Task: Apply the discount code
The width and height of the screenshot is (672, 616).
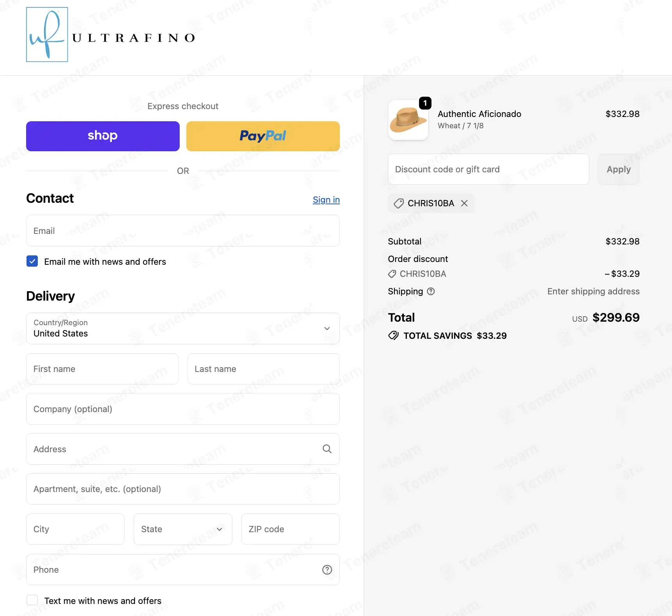Action: (619, 169)
